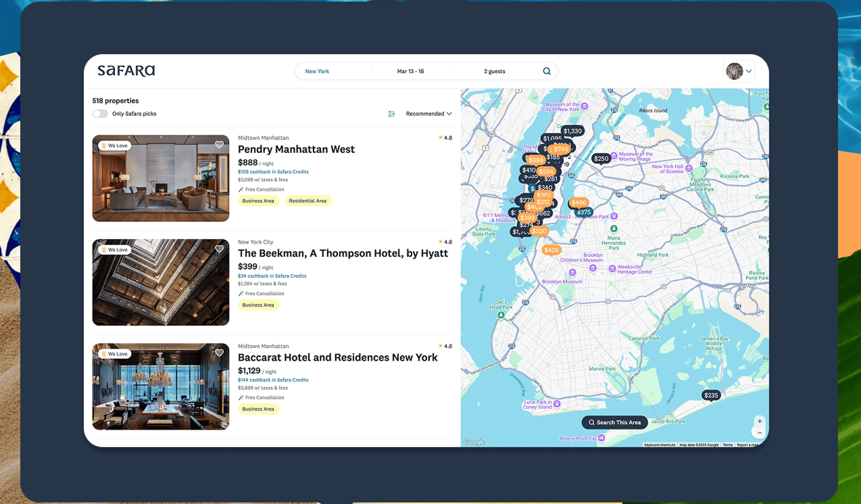Favorite Baccarat Hotel with heart icon
This screenshot has width=861, height=504.
[x=219, y=353]
